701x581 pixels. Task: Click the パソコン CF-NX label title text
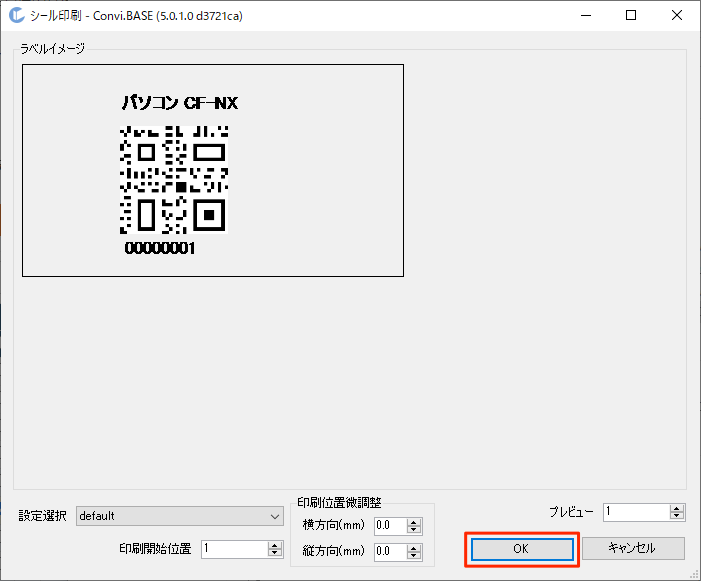click(180, 103)
